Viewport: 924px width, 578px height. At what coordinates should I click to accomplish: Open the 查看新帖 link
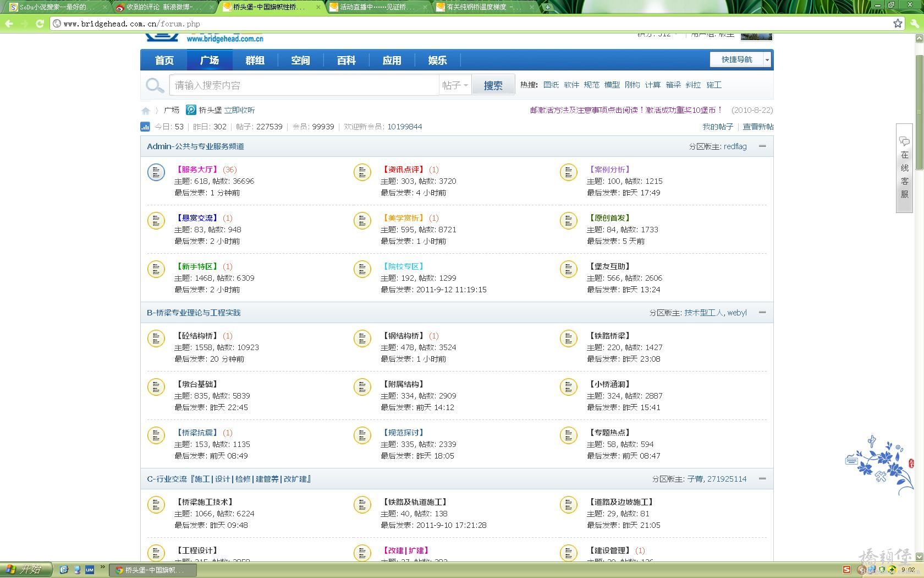pos(758,127)
